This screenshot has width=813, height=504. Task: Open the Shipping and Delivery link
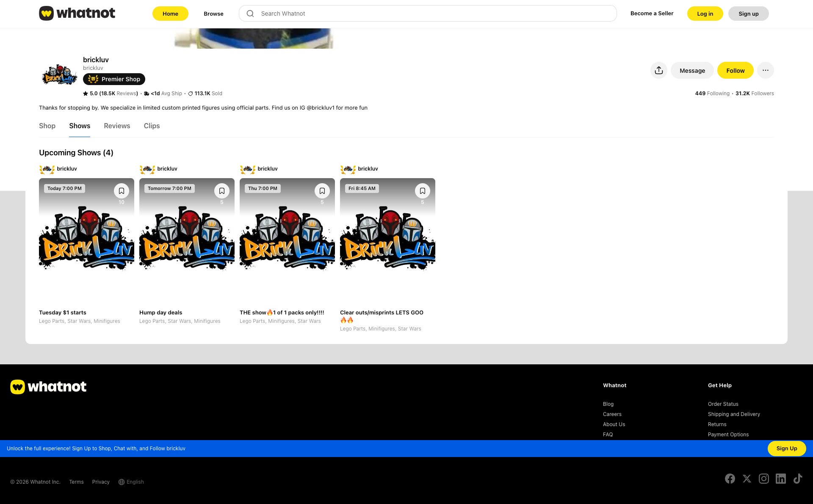734,414
